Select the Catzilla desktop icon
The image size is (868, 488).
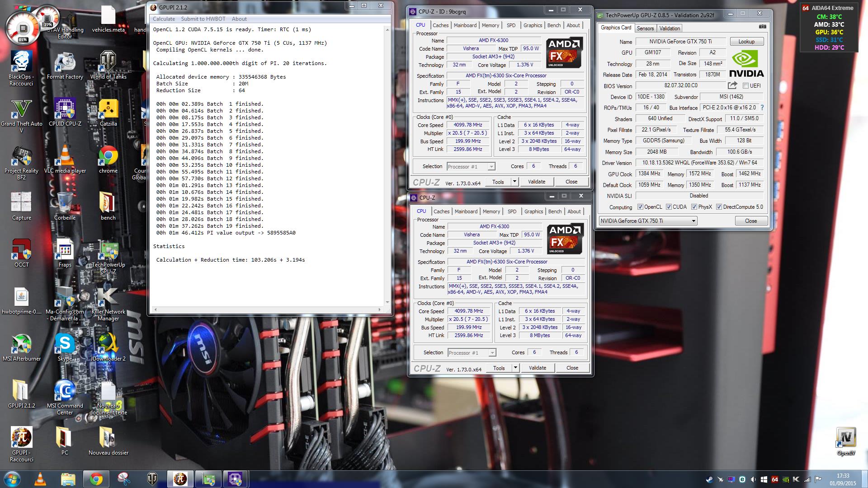coord(108,113)
